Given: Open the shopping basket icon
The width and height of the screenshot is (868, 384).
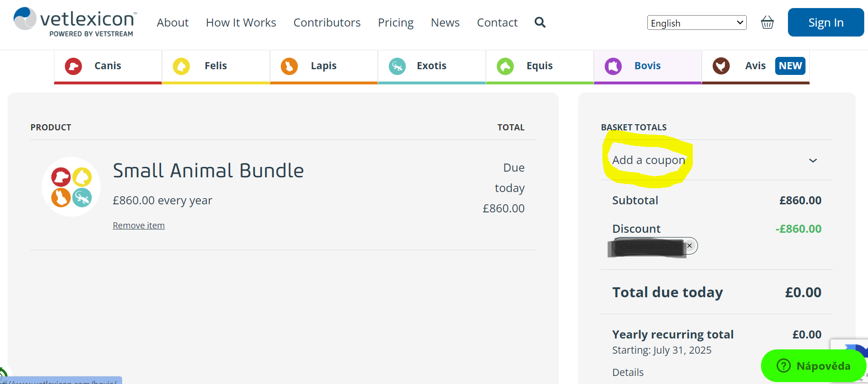Looking at the screenshot, I should tap(767, 22).
